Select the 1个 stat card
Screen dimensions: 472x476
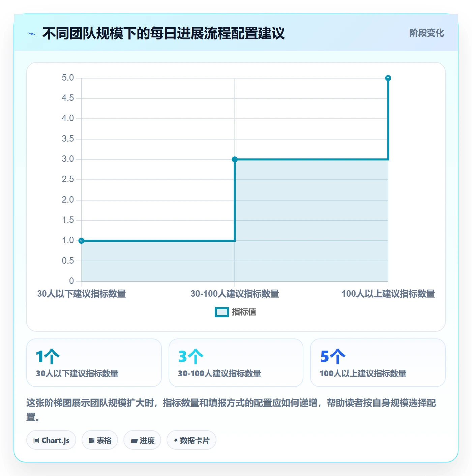point(94,363)
